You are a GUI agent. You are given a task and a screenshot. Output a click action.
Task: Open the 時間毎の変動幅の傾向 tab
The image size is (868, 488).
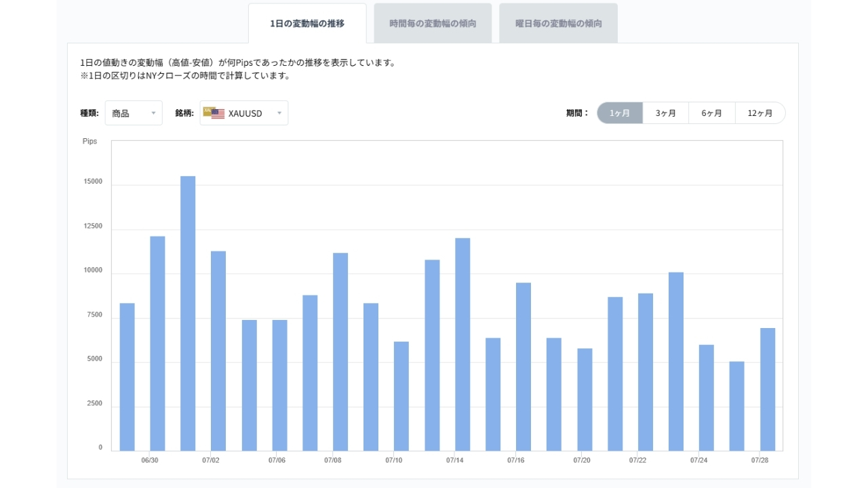point(433,23)
